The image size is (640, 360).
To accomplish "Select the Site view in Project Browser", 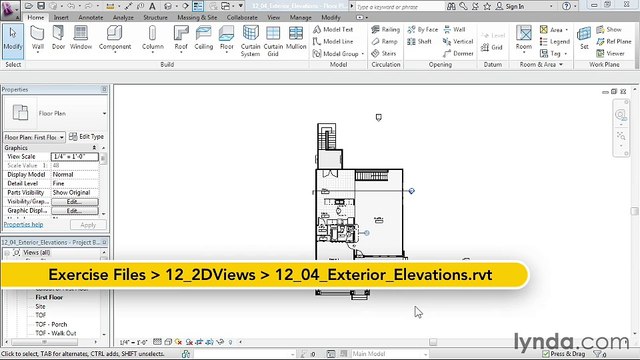I will [40, 306].
